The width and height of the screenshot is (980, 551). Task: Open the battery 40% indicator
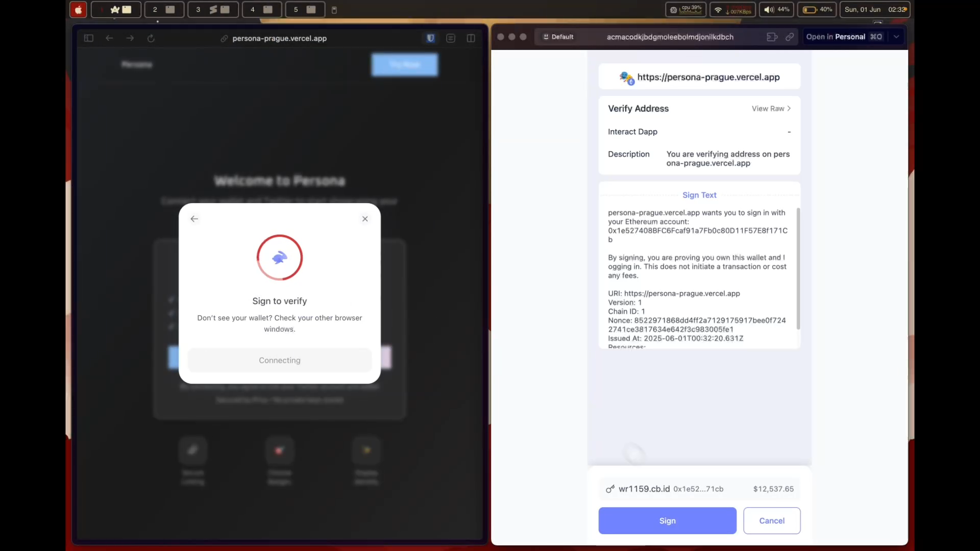817,10
